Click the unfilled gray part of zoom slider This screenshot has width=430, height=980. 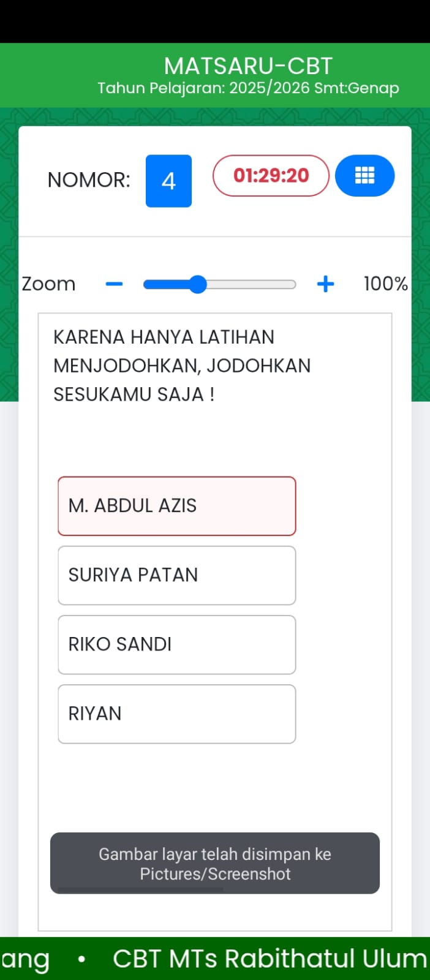251,284
